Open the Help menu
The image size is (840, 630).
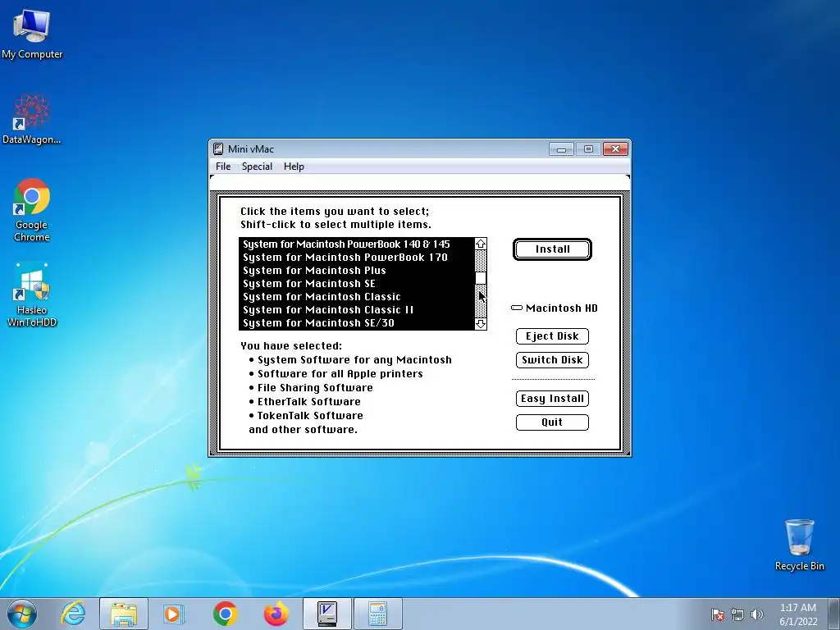(x=294, y=167)
